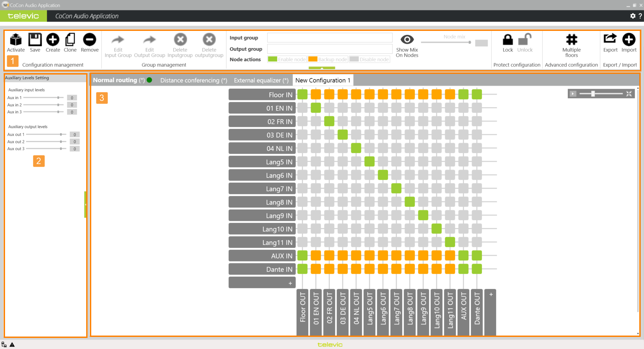Collapse the Auxiliary Levels side panel
The width and height of the screenshot is (644, 349).
[86, 204]
